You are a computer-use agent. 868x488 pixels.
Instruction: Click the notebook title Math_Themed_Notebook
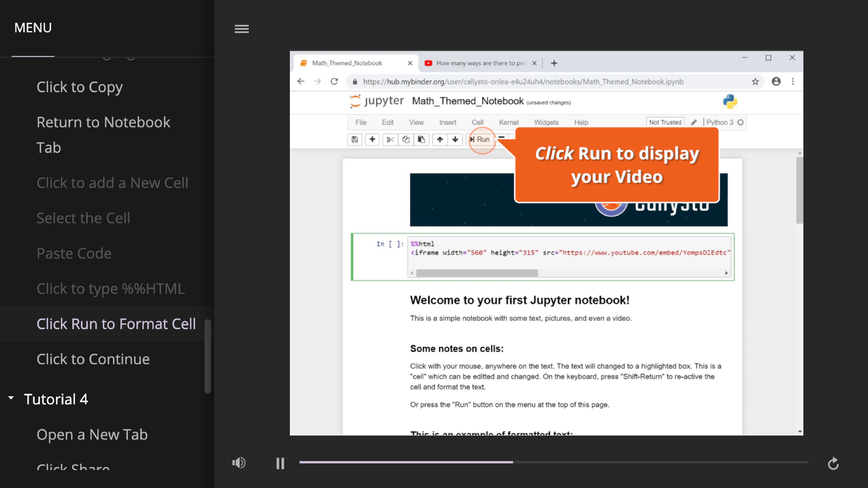click(468, 101)
